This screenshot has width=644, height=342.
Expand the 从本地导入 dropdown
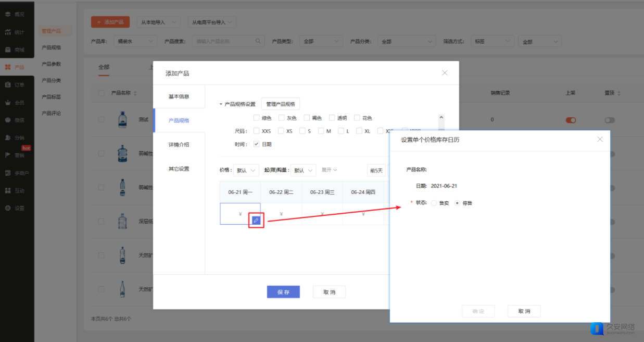(158, 22)
